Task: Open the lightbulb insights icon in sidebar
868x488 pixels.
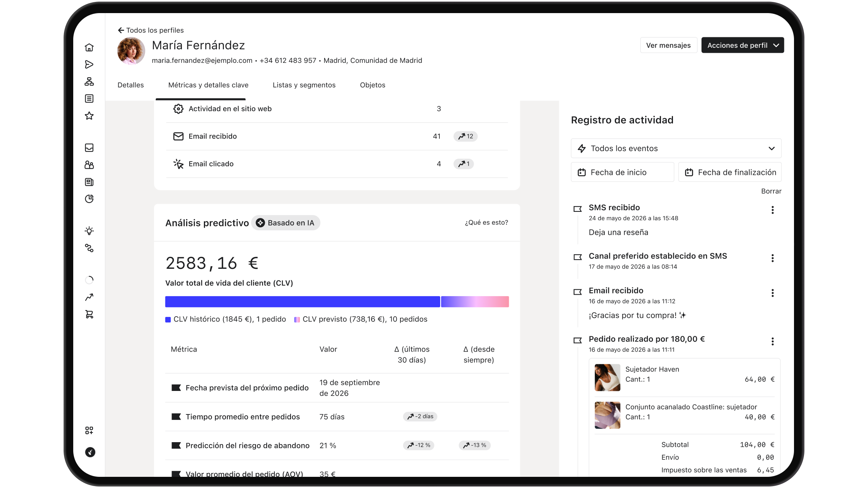Action: click(89, 231)
